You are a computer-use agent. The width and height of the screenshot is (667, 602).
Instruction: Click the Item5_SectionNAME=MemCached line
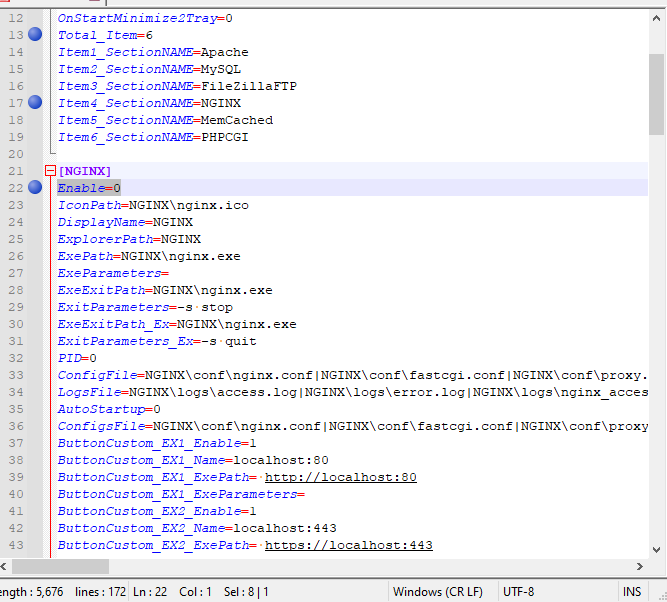[165, 120]
